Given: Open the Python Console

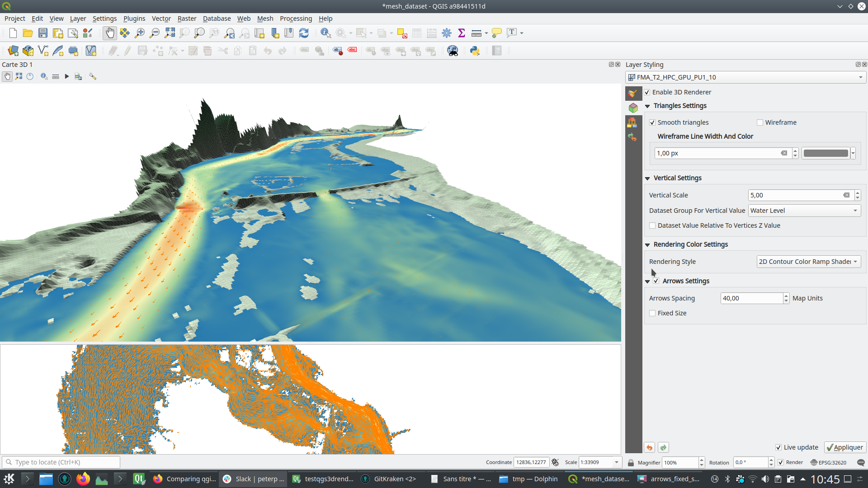Looking at the screenshot, I should click(475, 51).
